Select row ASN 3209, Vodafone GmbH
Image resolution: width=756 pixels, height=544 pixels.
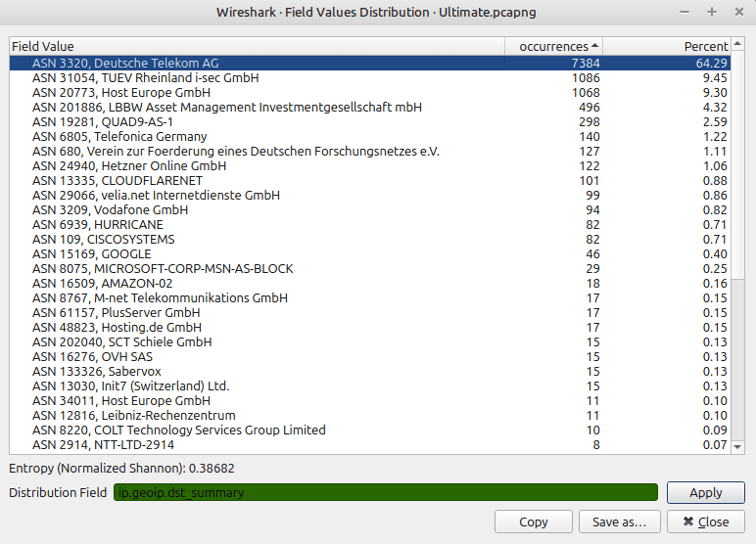(370, 210)
